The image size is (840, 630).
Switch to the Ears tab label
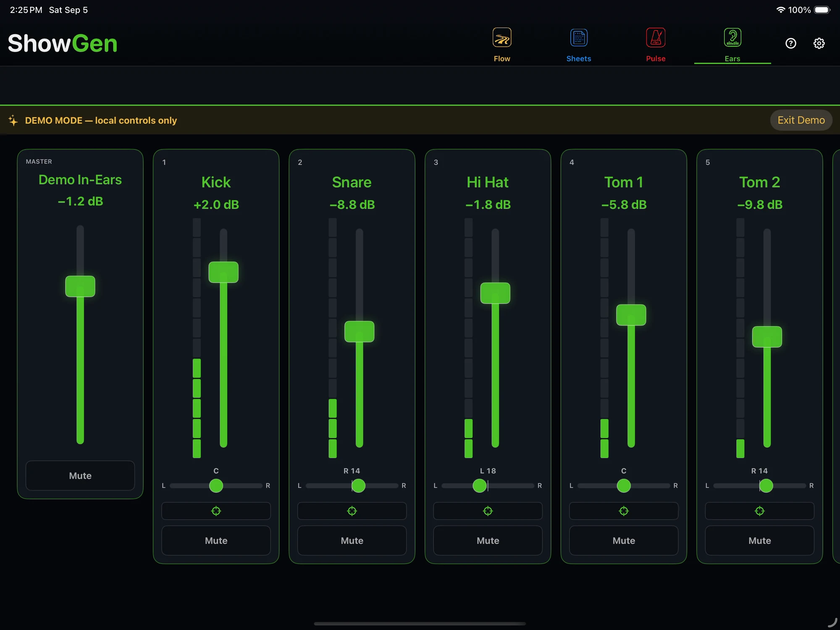732,59
